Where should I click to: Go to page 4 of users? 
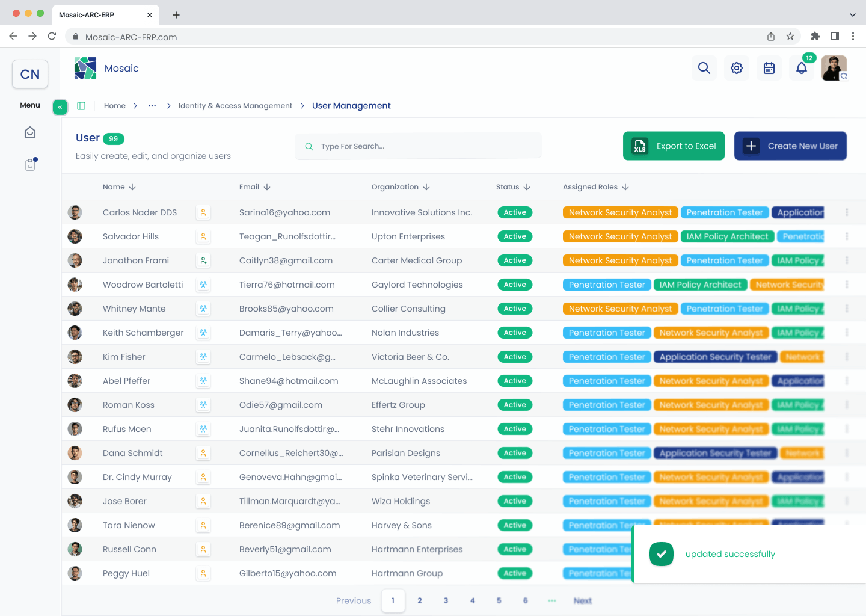[473, 600]
